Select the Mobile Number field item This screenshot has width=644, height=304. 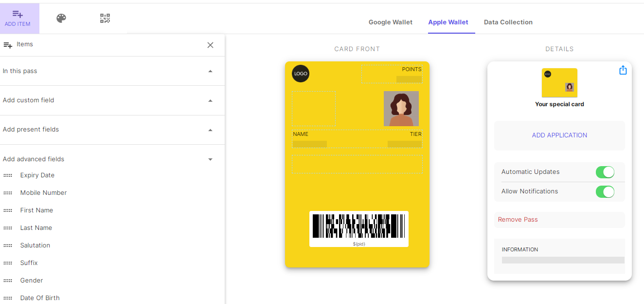43,193
